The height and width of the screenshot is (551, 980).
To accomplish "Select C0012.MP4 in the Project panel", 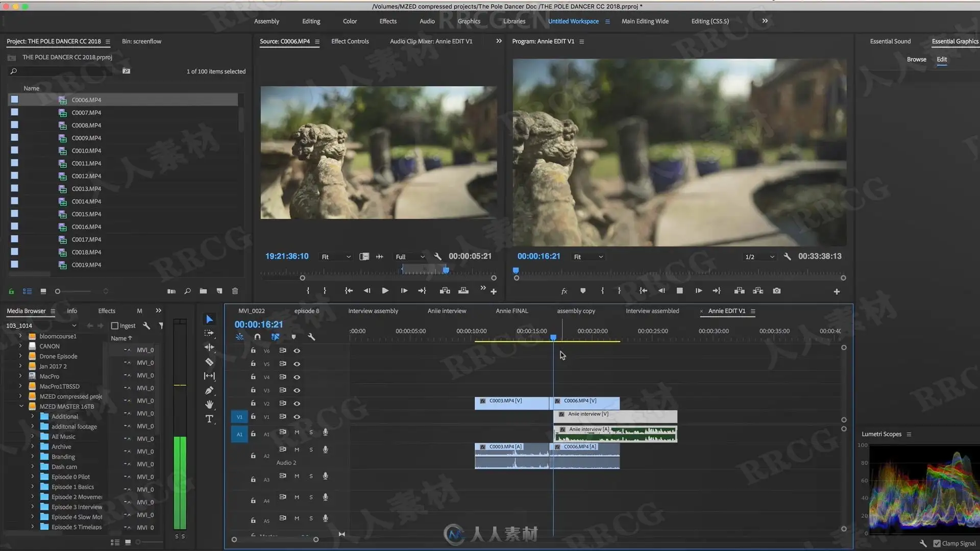I will click(x=86, y=176).
